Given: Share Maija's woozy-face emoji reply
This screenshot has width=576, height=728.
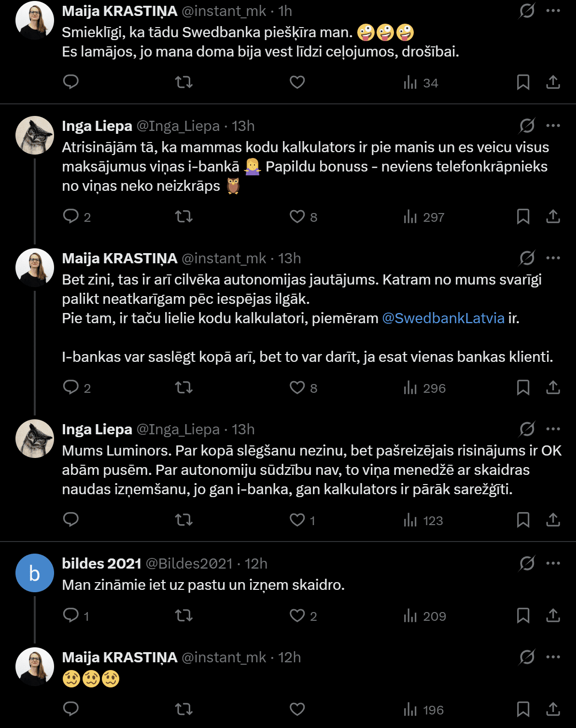Looking at the screenshot, I should (x=553, y=709).
